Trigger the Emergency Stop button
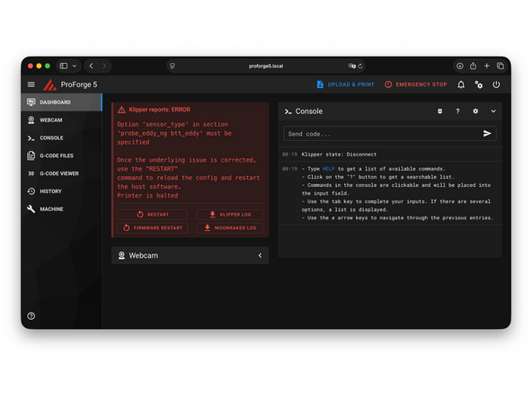 [x=415, y=84]
